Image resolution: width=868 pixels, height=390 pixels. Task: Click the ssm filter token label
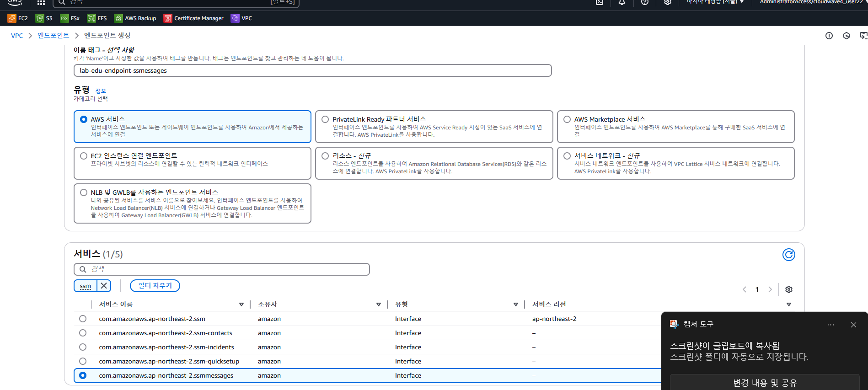click(86, 286)
